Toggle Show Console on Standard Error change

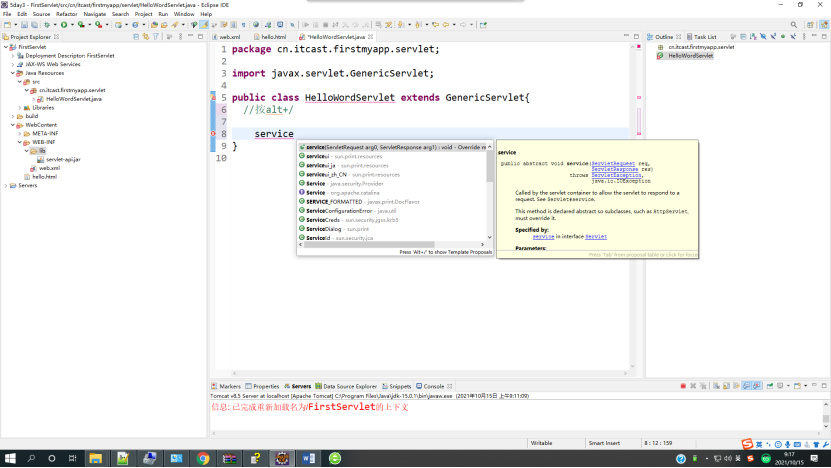(x=757, y=386)
